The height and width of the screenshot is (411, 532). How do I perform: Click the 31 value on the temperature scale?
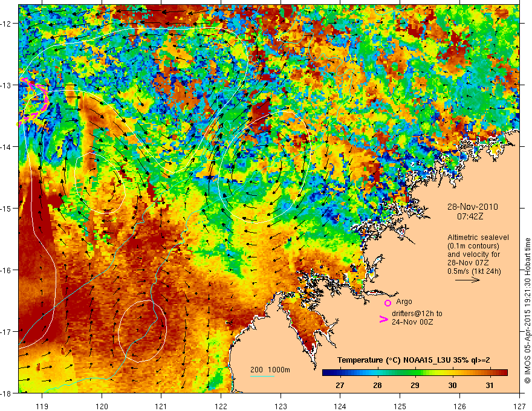click(x=489, y=385)
